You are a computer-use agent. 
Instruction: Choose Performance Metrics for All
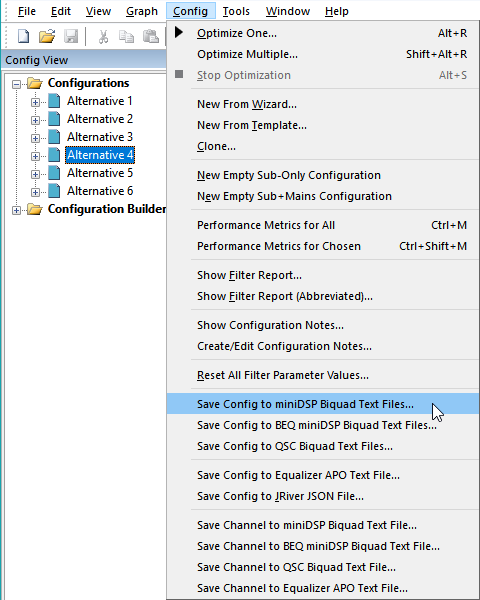click(x=323, y=225)
